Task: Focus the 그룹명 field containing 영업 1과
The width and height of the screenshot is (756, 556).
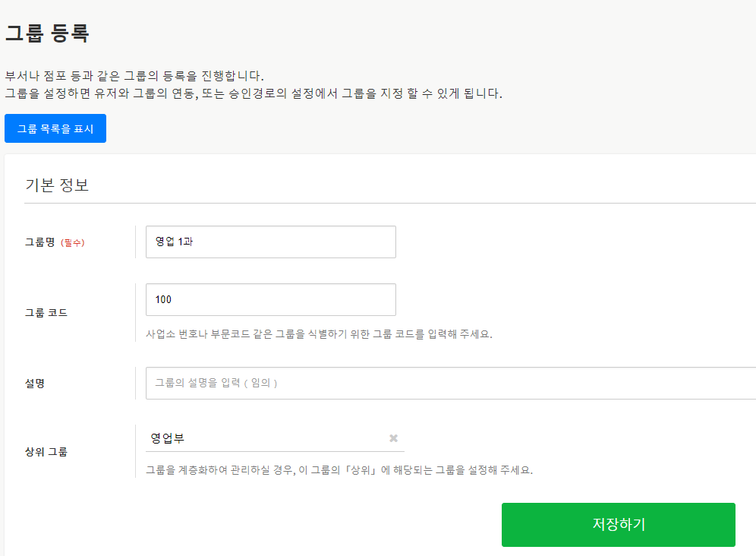Action: (x=270, y=242)
